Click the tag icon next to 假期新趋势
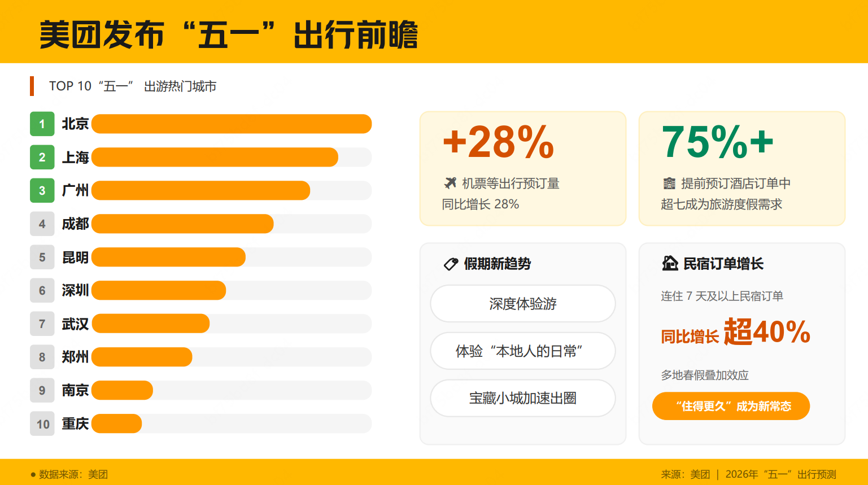 (451, 264)
